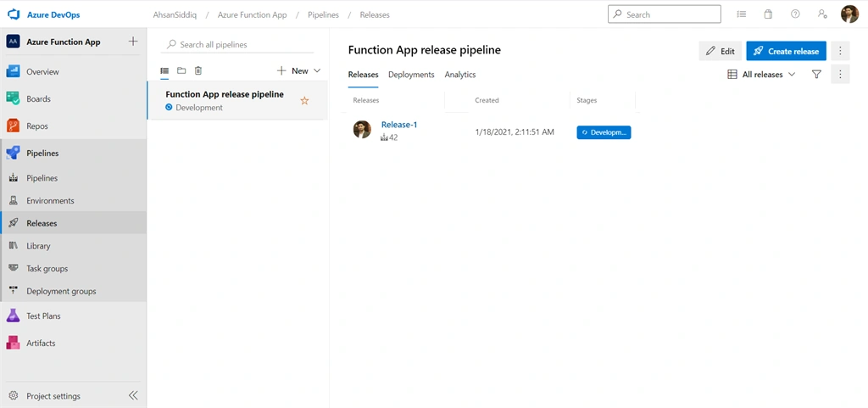Screen dimensions: 868x408
Task: Open more options next to Create release
Action: click(x=840, y=51)
